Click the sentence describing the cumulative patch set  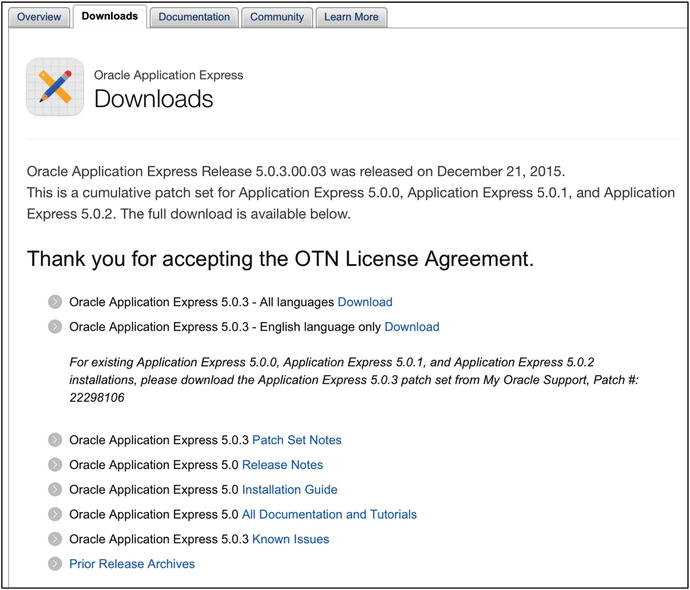click(351, 204)
